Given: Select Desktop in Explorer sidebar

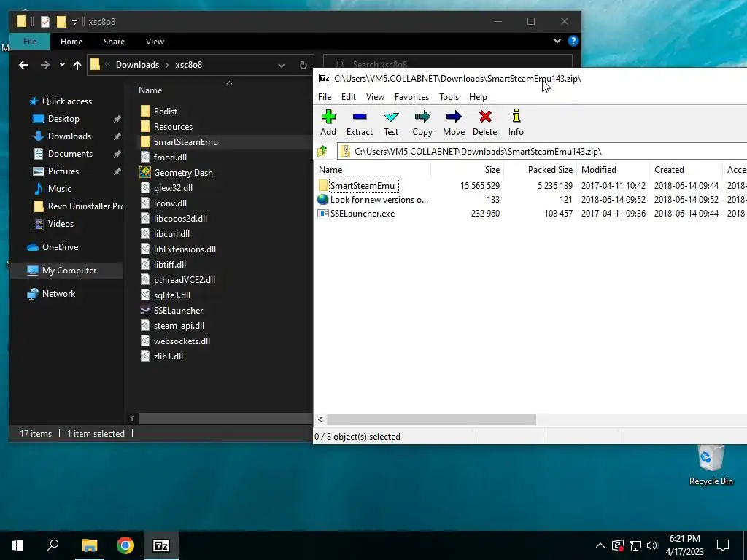Looking at the screenshot, I should tap(63, 119).
